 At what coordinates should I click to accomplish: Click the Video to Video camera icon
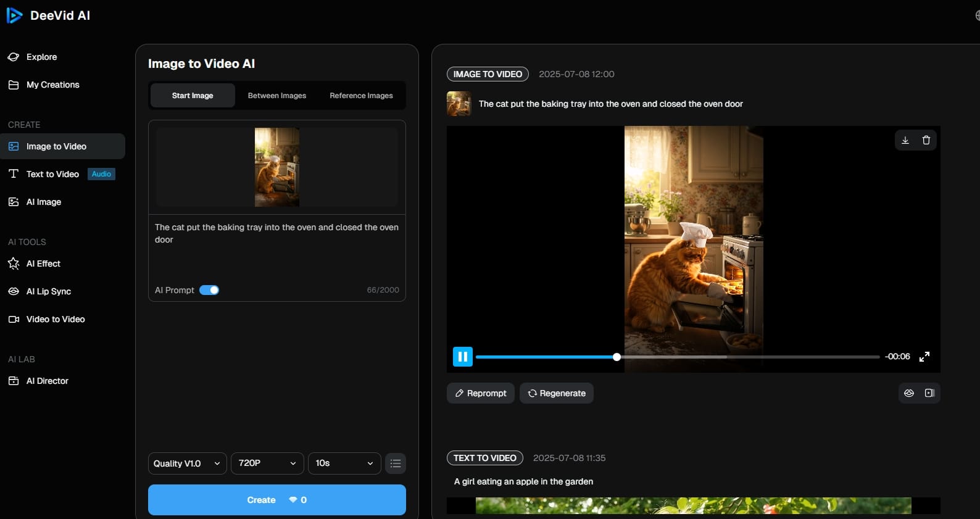(14, 319)
